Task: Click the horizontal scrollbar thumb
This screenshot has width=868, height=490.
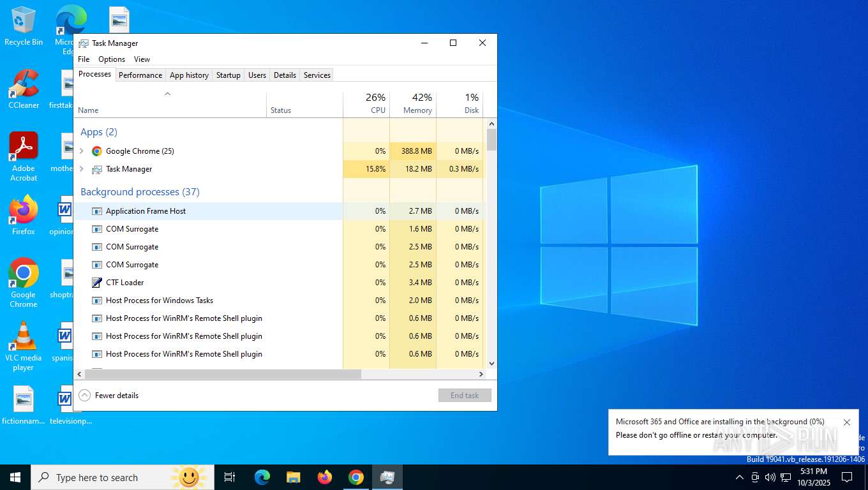Action: click(x=223, y=375)
